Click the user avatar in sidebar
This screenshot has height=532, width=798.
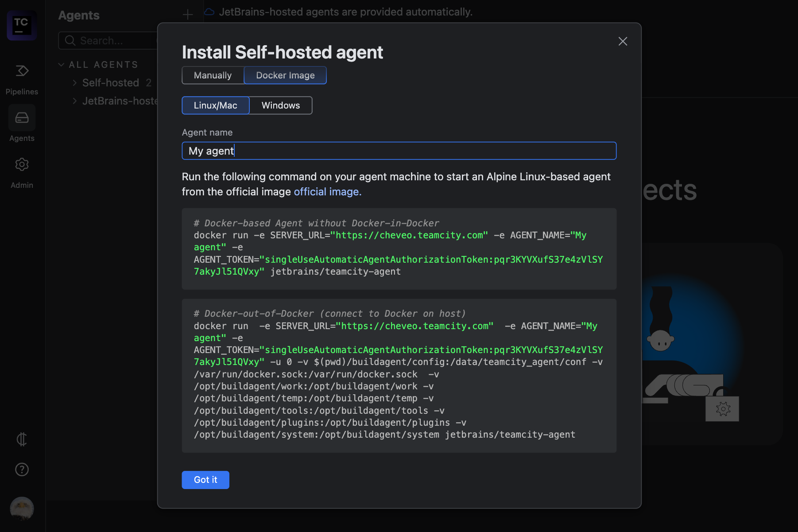[x=22, y=508]
